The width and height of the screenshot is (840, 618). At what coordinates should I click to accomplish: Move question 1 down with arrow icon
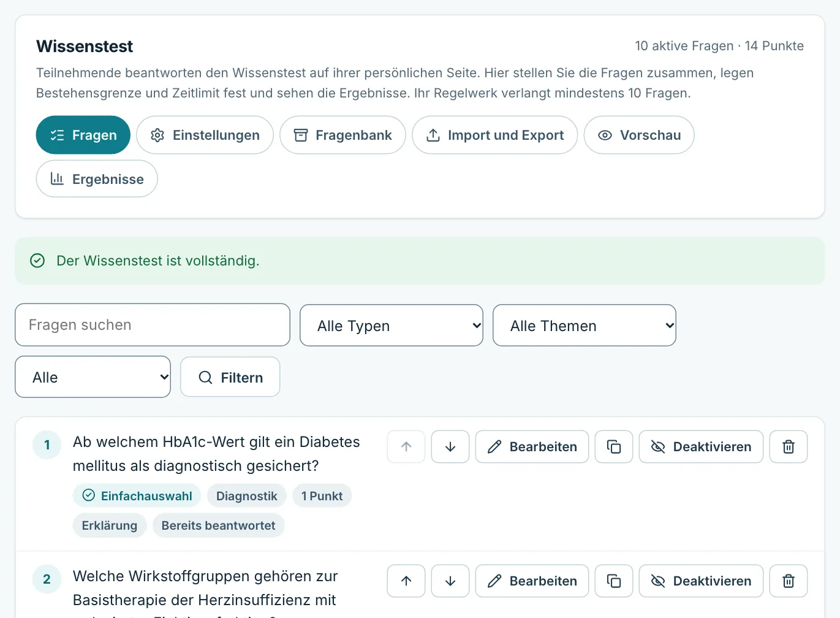[450, 447]
